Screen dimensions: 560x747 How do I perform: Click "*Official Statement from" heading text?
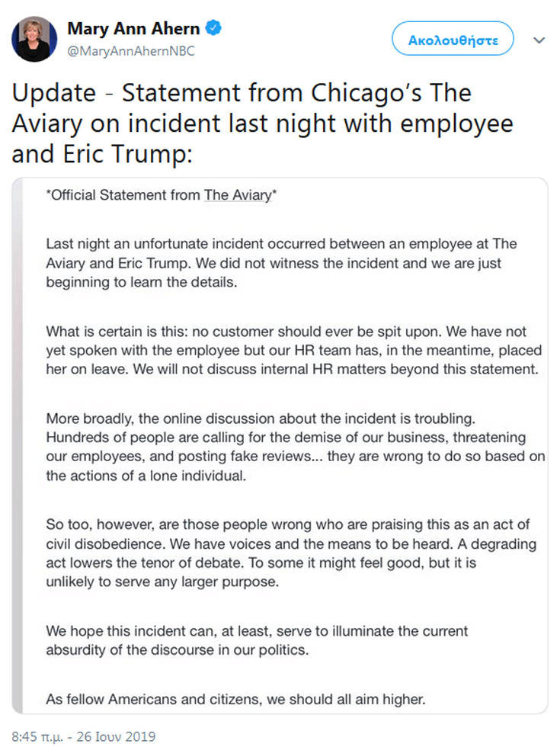tap(124, 195)
